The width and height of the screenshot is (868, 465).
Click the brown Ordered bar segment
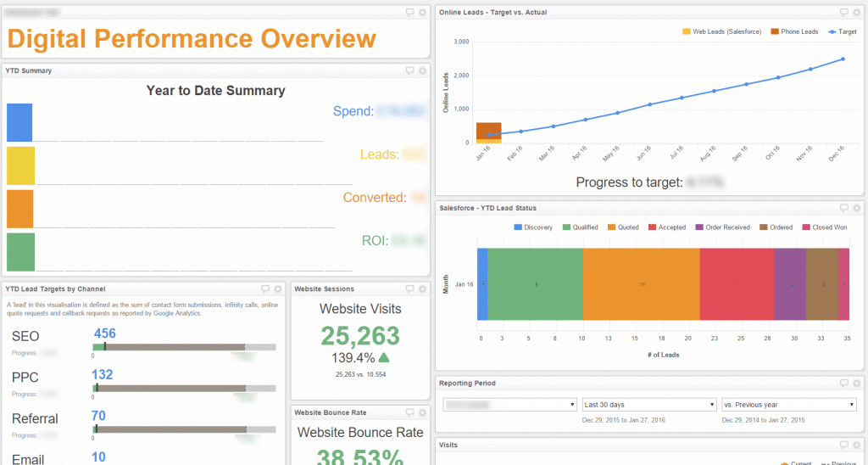[822, 284]
